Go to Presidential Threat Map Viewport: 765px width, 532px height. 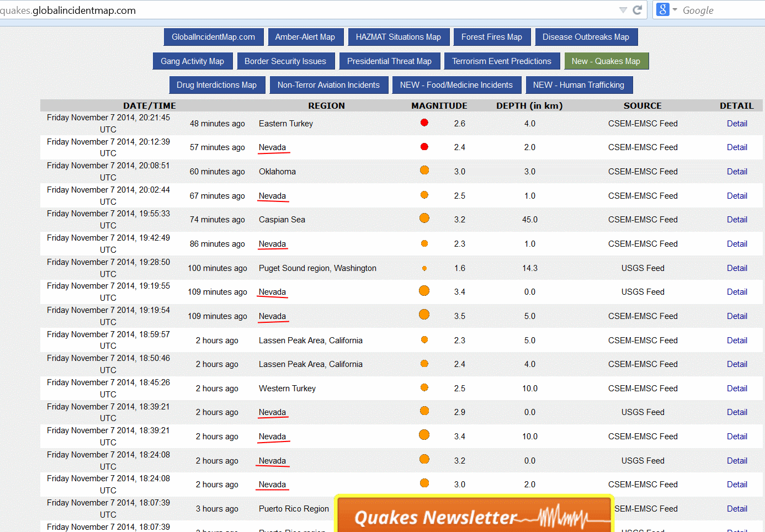(x=389, y=61)
